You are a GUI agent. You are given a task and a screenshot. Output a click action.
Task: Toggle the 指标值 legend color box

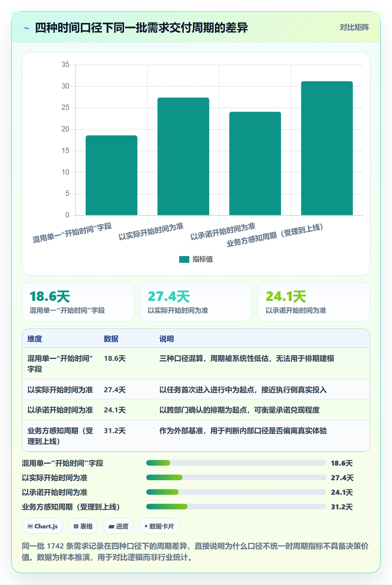[x=184, y=259]
